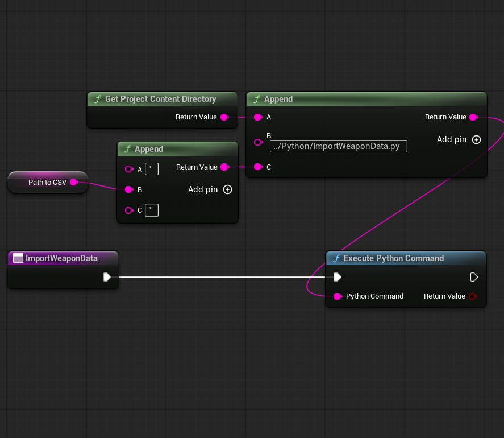
Task: Click the Return Value pin of the Append node with the .py path
Action: pos(473,117)
